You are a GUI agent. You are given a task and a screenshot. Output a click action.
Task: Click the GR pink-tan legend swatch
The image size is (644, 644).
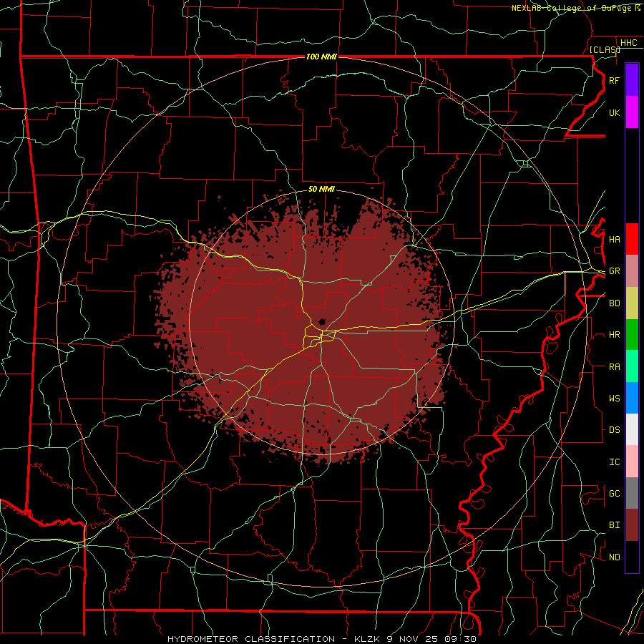pos(632,270)
